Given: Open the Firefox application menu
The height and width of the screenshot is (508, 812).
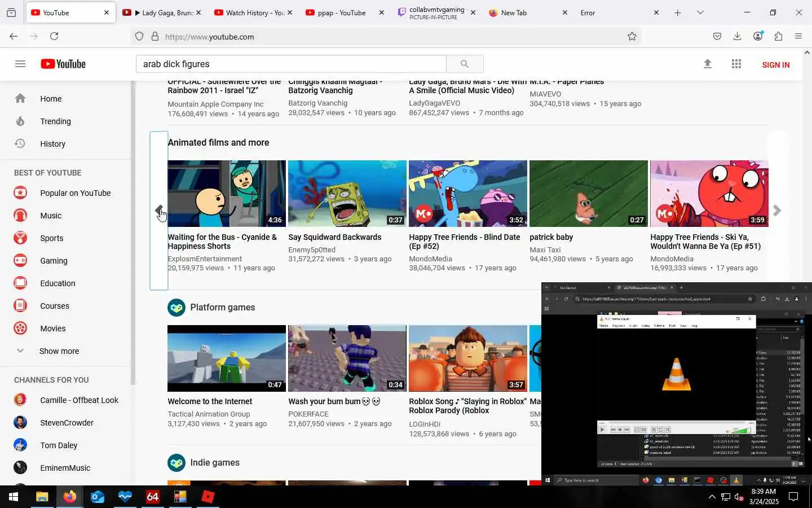Looking at the screenshot, I should click(798, 37).
